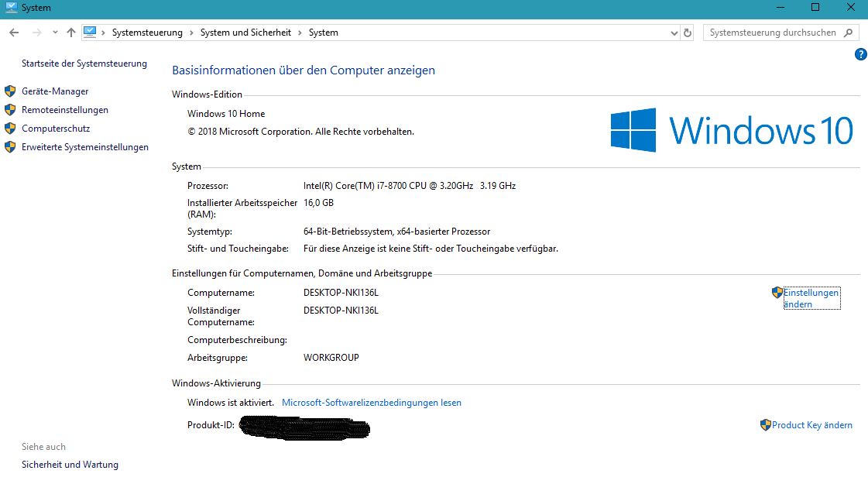The height and width of the screenshot is (484, 868).
Task: Click the 2018 Microsoft Corporation copyright text
Action: [x=300, y=132]
